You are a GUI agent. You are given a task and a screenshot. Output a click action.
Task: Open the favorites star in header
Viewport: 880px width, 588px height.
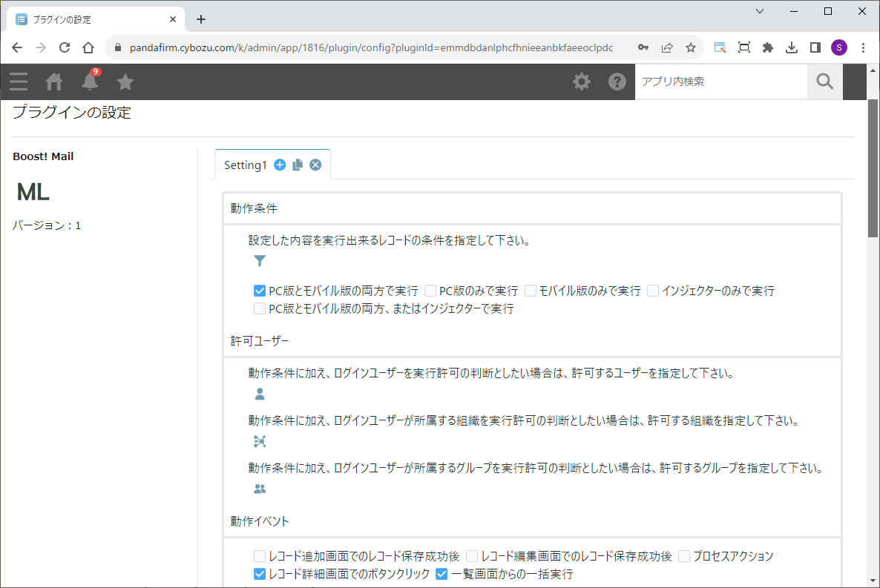click(x=125, y=82)
